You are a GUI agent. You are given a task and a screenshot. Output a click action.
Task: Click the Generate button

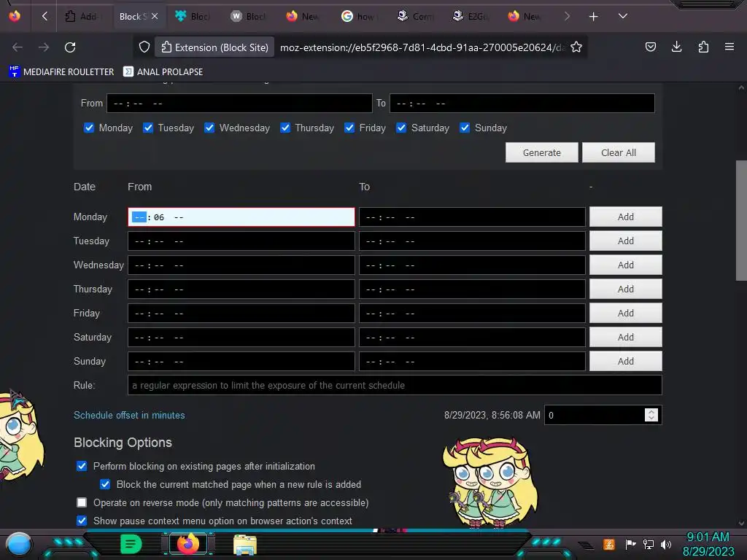(x=542, y=152)
